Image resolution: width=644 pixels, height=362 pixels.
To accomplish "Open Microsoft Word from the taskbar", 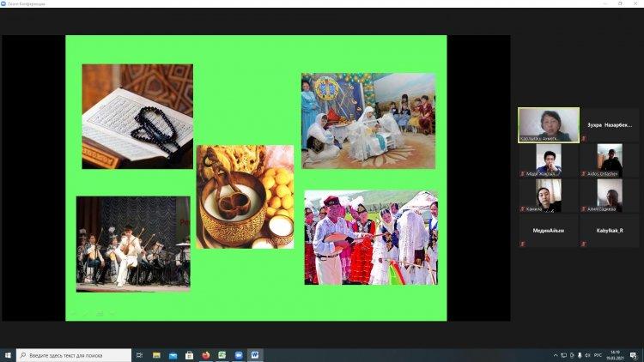I will pos(254,354).
